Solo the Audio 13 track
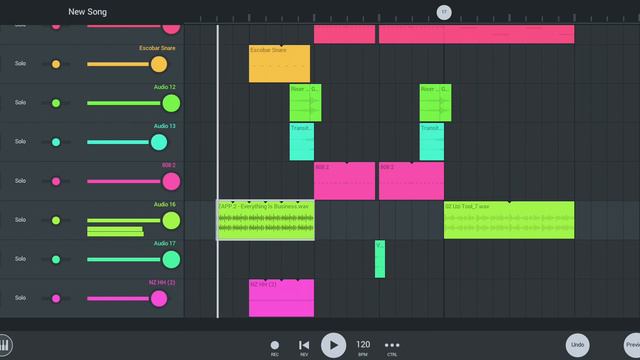The width and height of the screenshot is (640, 360). click(20, 142)
